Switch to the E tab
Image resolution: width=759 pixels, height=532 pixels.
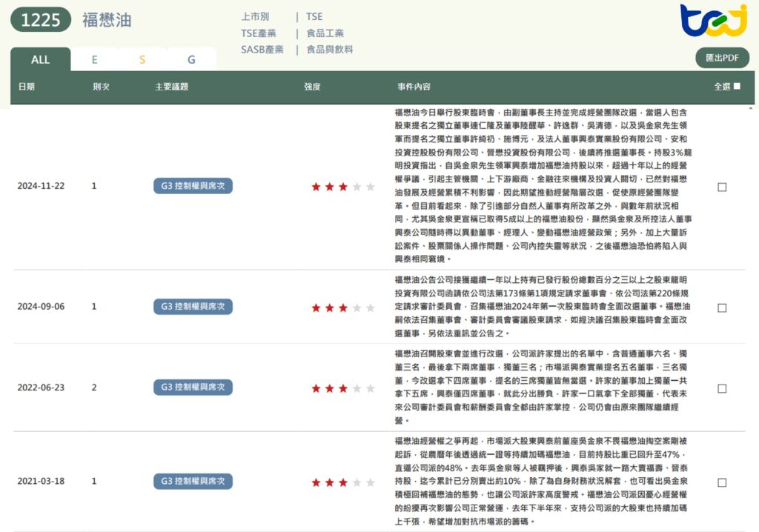94,59
